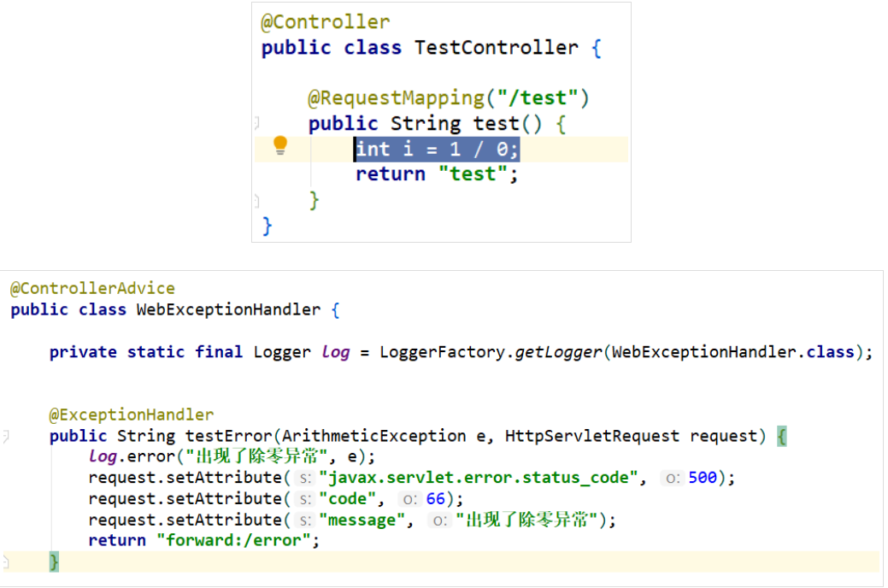Image resolution: width=888 pixels, height=588 pixels.
Task: Click the "code" attribute string
Action: coord(347,498)
